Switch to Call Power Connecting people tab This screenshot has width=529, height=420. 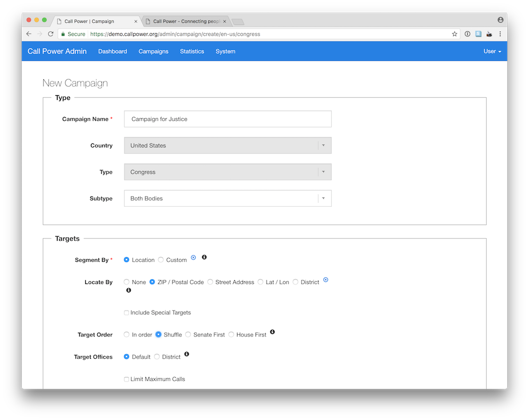coord(186,21)
